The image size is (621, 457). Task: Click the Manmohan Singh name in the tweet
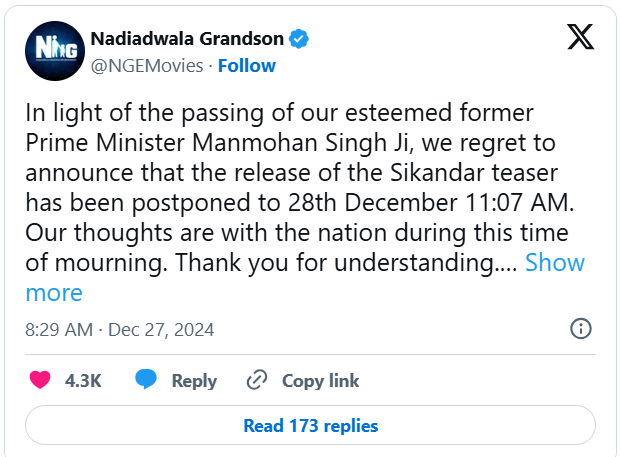coord(289,143)
